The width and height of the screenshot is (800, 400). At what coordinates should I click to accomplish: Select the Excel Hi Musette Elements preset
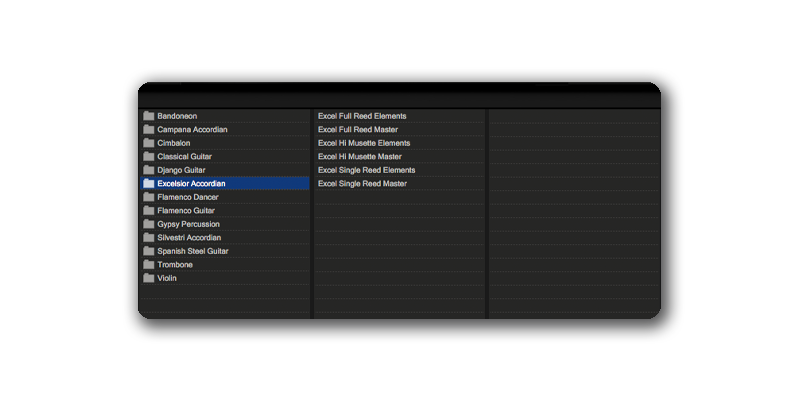366,143
